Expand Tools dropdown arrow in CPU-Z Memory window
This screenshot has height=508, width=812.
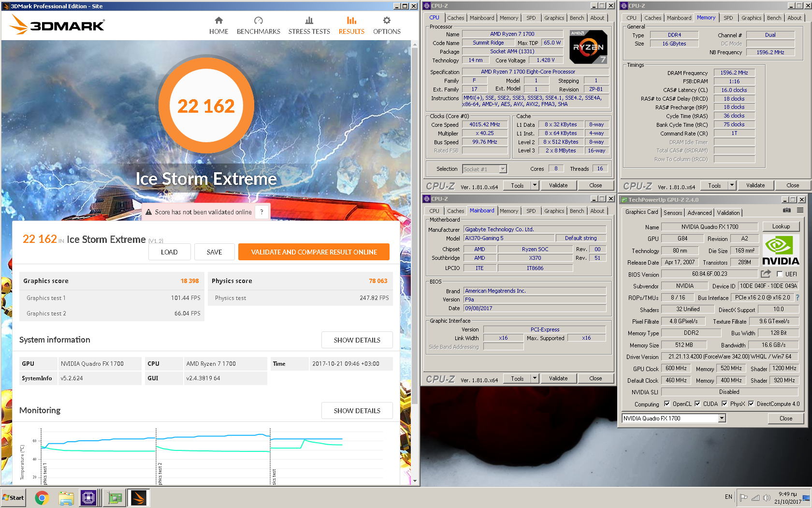click(732, 185)
